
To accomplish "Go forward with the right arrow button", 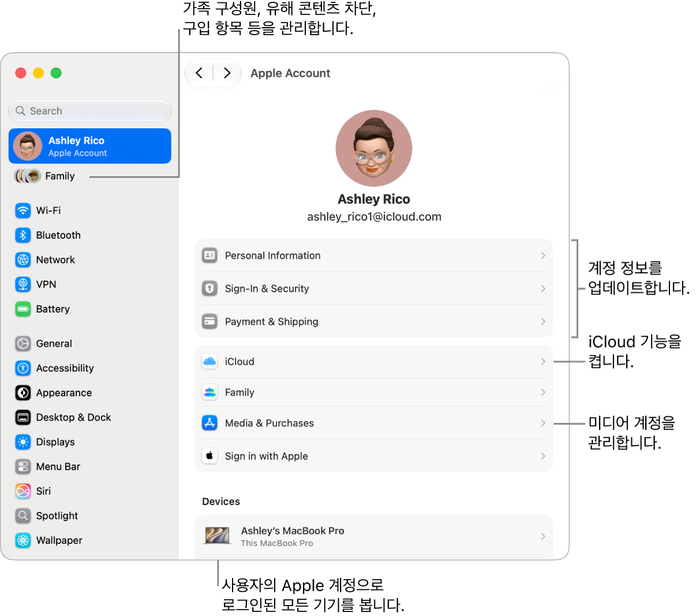I will [227, 73].
